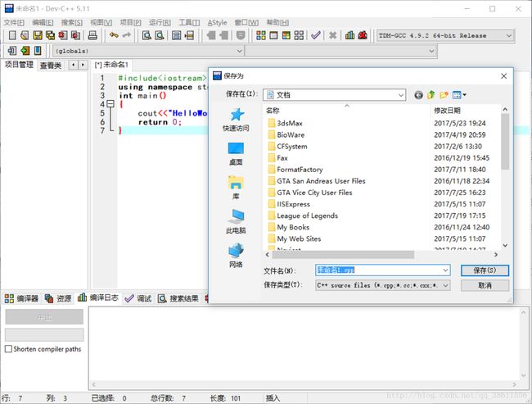Screen dimensions: 532x404
Task: Click scroll-down arrow of file list
Action: pos(505,245)
